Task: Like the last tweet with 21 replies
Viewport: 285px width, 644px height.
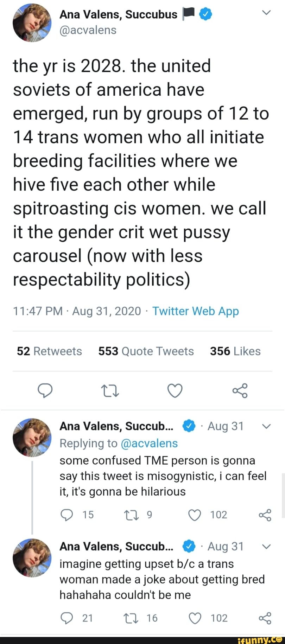Action: pos(195,618)
